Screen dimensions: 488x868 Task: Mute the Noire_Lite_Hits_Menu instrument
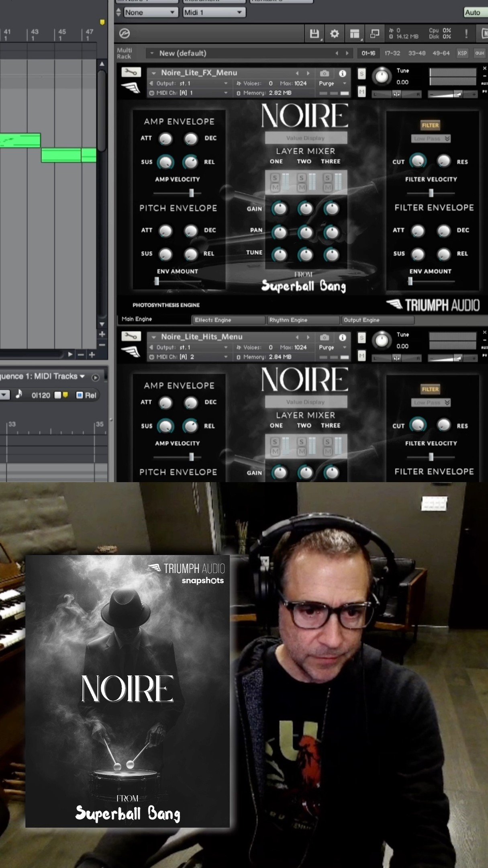[x=362, y=356]
